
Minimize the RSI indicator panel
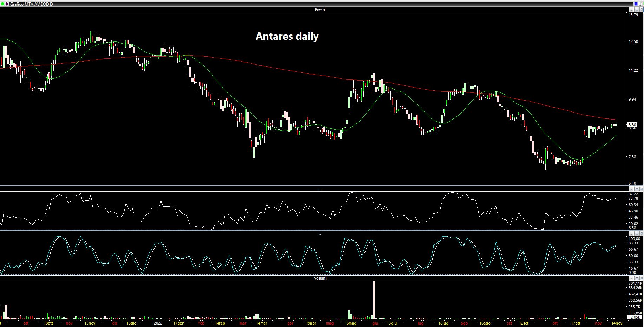pyautogui.click(x=631, y=189)
